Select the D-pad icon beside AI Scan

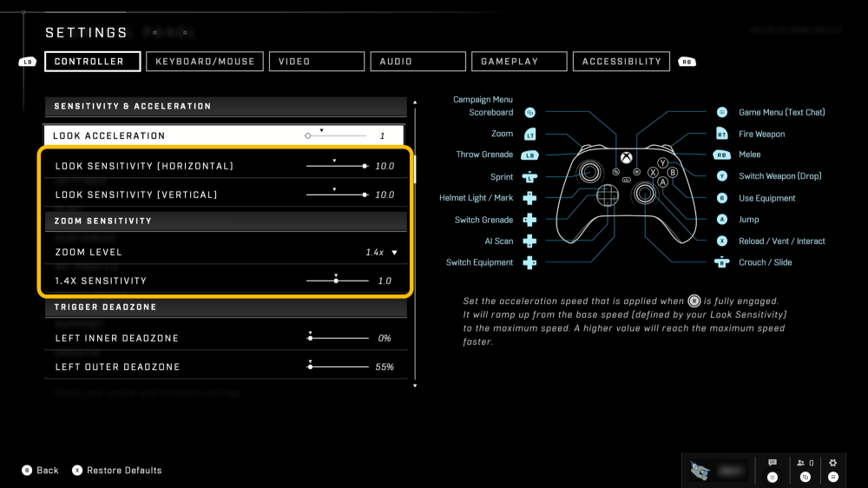coord(529,241)
